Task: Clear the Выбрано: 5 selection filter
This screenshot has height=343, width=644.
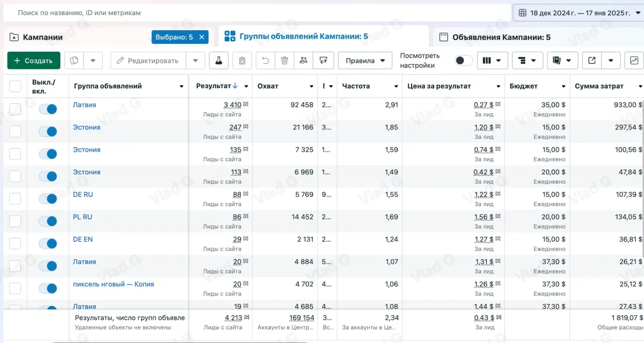Action: 201,37
